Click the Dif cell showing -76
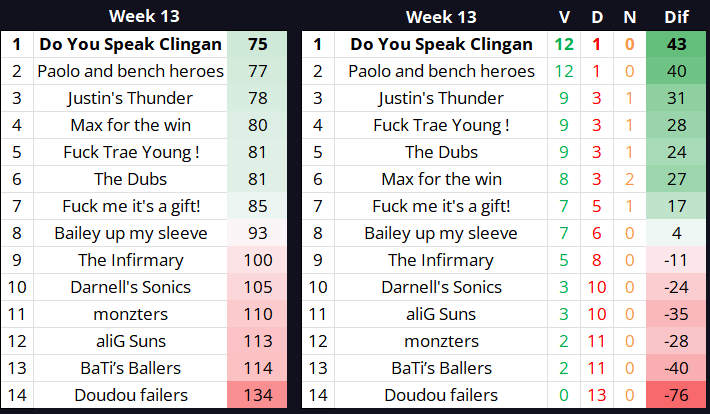This screenshot has height=414, width=710. pyautogui.click(x=676, y=395)
